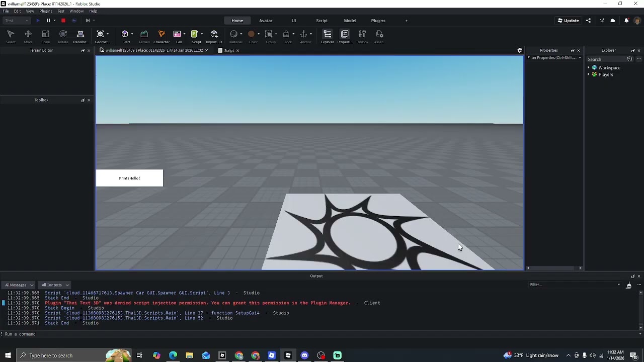Open Discord from the taskbar
Image resolution: width=644 pixels, height=362 pixels.
[304, 355]
